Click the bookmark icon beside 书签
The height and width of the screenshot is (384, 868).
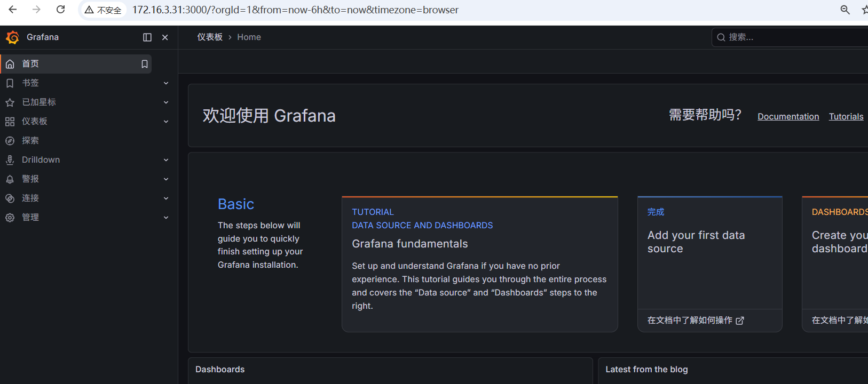[x=10, y=83]
